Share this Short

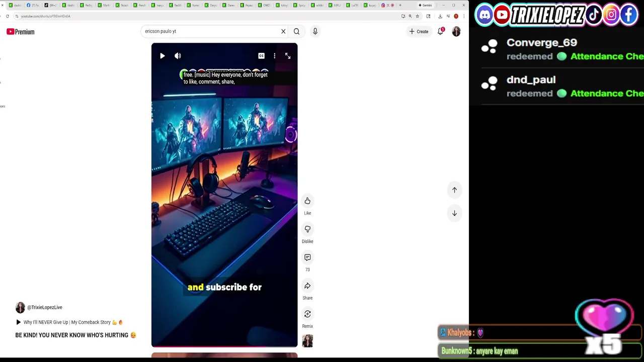(307, 286)
